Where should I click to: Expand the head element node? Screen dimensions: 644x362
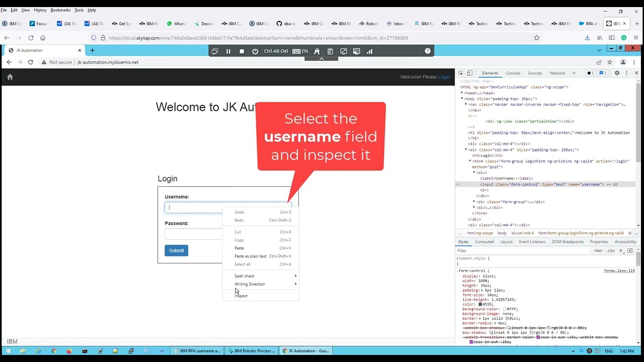click(462, 93)
